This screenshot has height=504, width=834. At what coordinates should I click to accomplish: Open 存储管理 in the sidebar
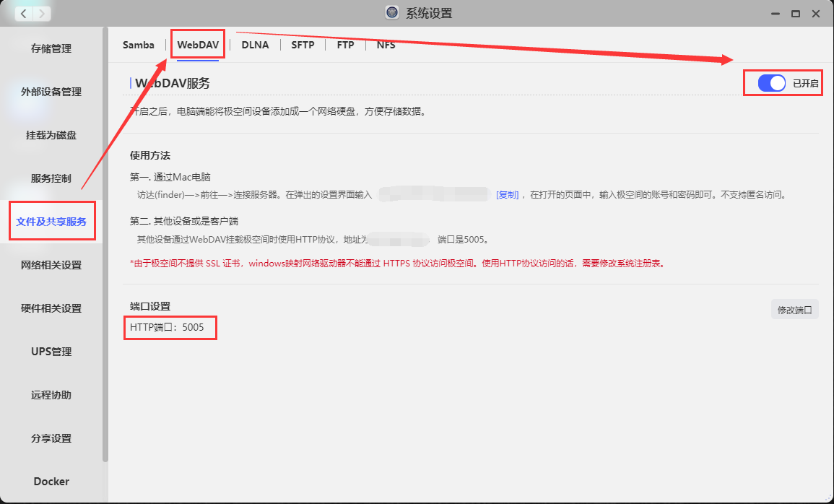(x=51, y=48)
